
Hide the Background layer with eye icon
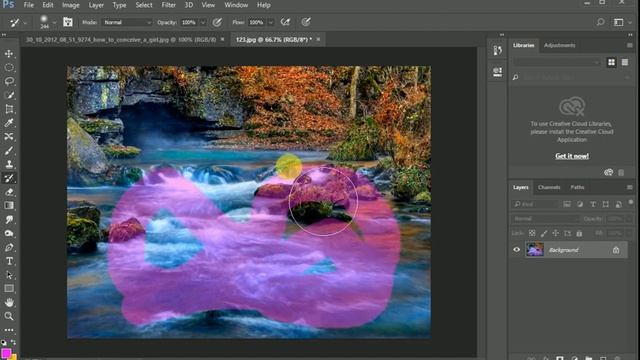click(516, 249)
